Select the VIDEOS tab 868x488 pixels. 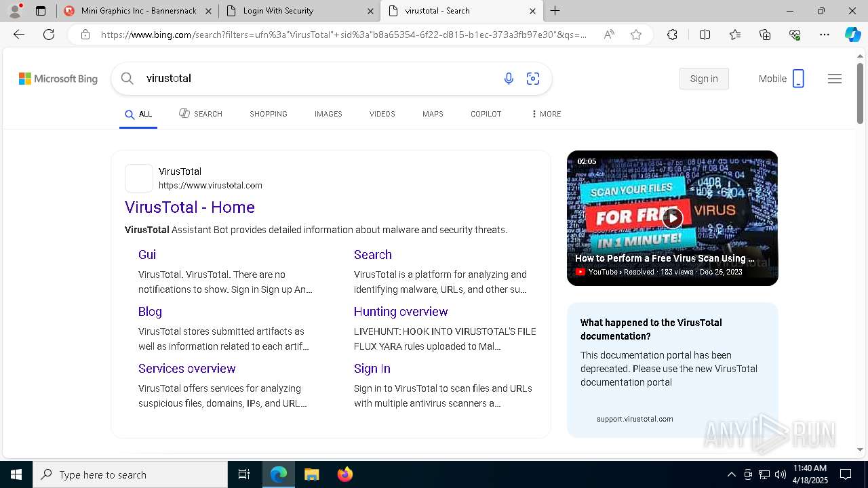pos(382,114)
